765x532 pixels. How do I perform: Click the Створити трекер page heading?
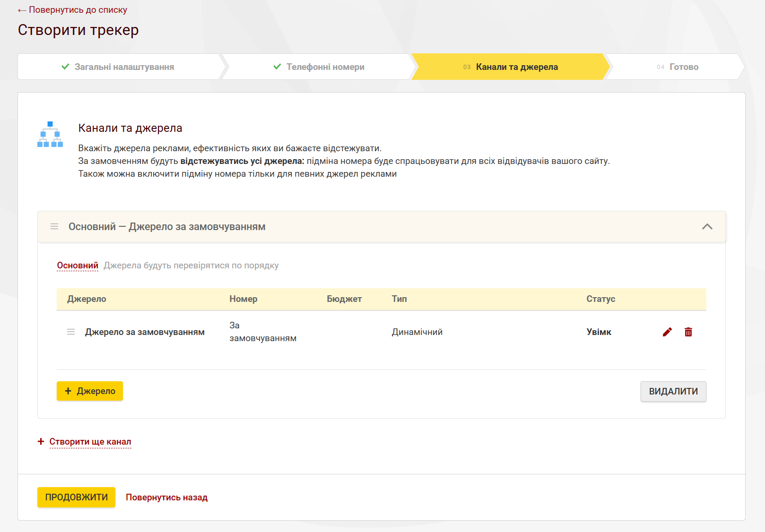[x=78, y=30]
